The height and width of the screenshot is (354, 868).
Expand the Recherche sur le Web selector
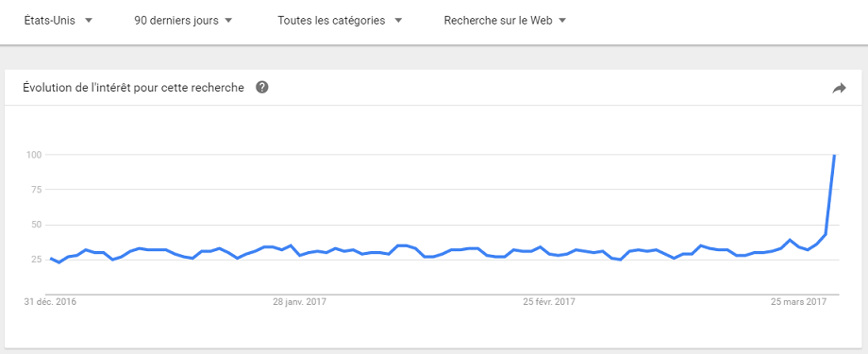pyautogui.click(x=506, y=21)
